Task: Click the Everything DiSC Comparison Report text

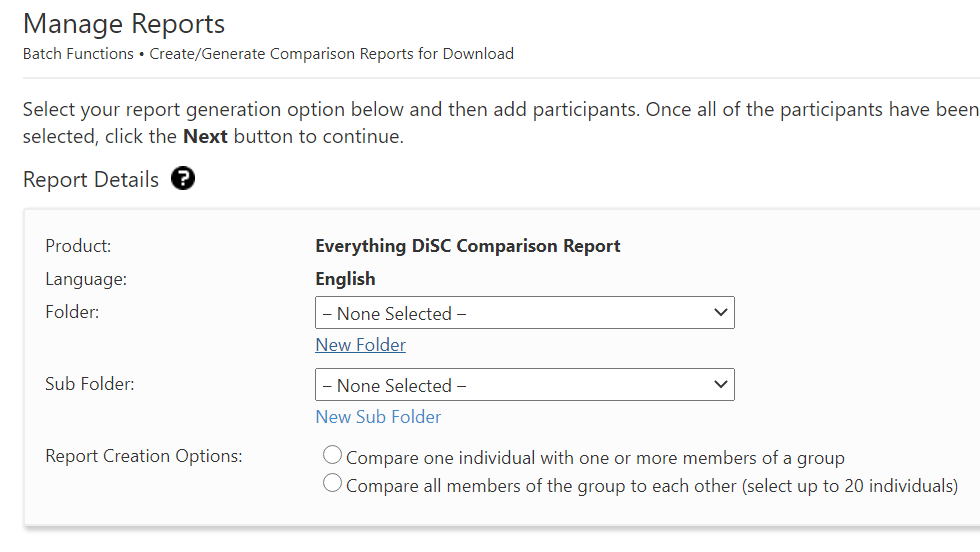Action: click(x=468, y=246)
